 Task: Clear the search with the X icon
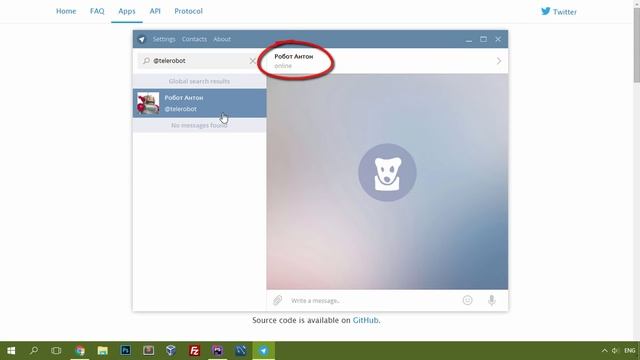(x=253, y=61)
